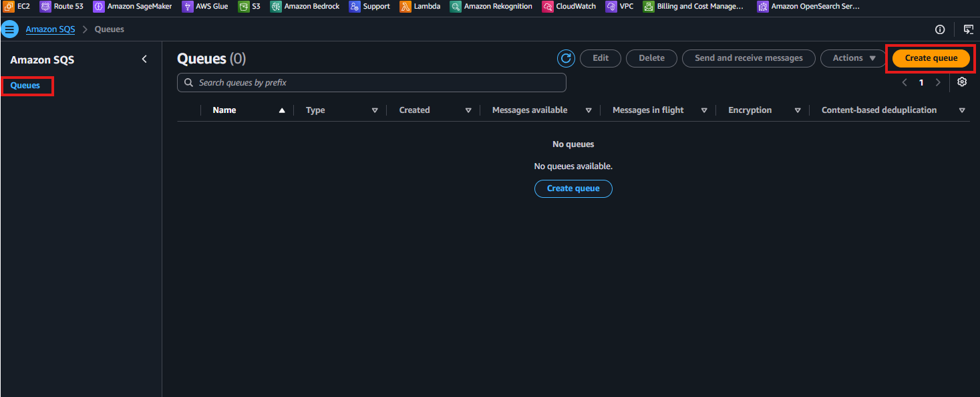This screenshot has width=980, height=397.
Task: Open the CloudWatch shortcut icon
Action: (548, 7)
